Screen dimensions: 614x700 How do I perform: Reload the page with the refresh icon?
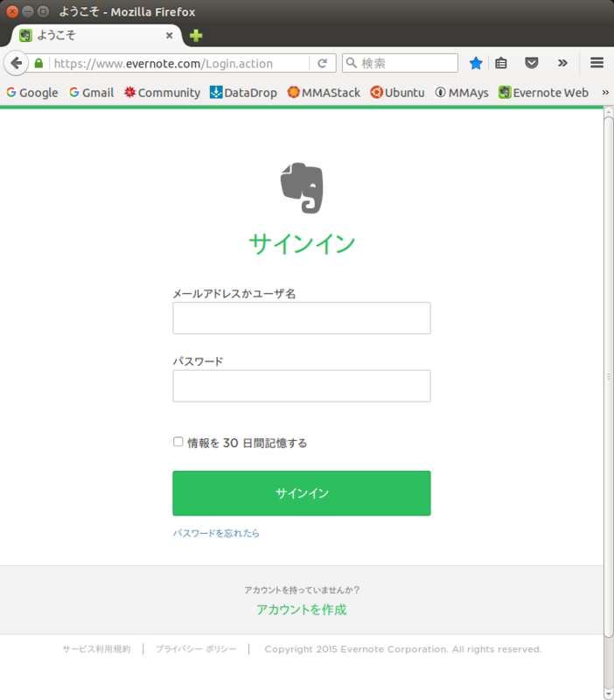pos(322,63)
